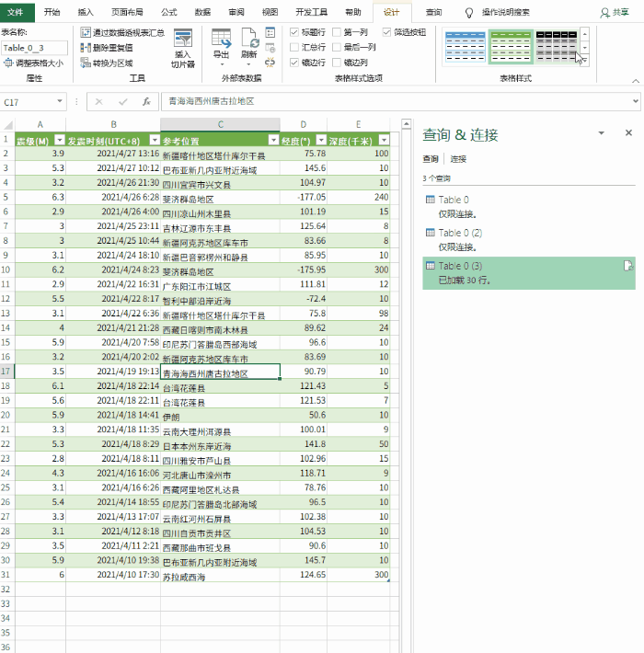Click the Table 0 (2) query icon
The height and width of the screenshot is (653, 644).
tap(431, 233)
